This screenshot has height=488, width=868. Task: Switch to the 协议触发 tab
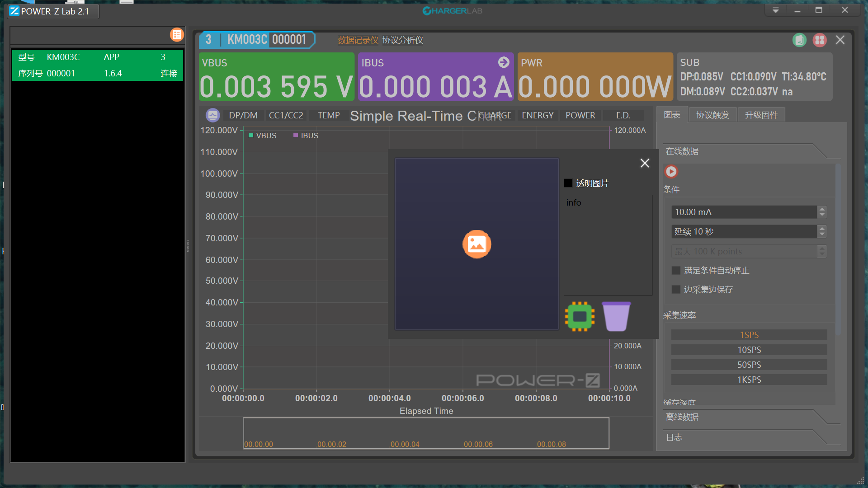pos(712,115)
